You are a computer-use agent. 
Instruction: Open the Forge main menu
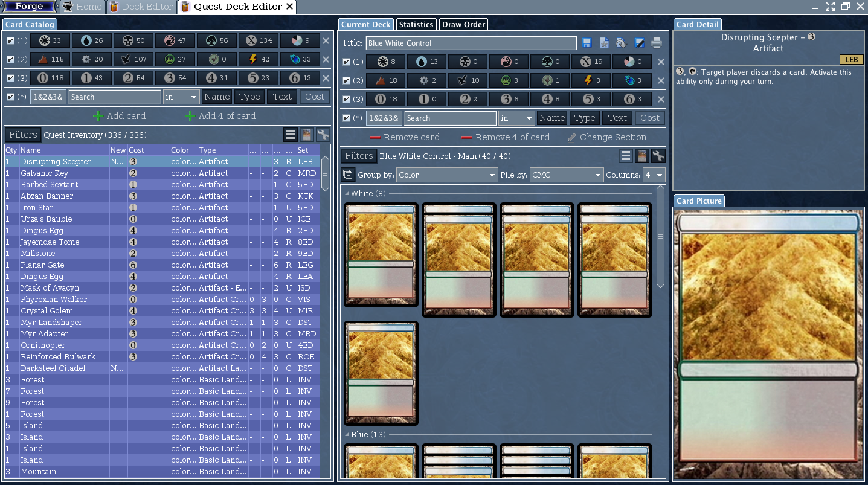pyautogui.click(x=29, y=7)
